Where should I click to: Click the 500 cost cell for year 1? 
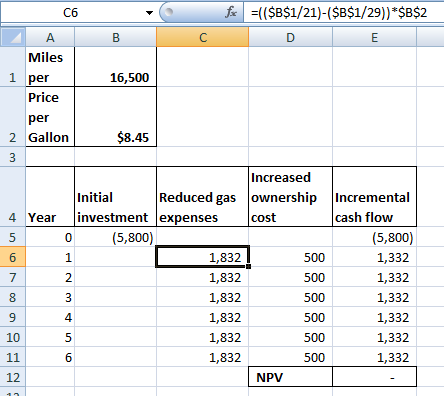291,257
